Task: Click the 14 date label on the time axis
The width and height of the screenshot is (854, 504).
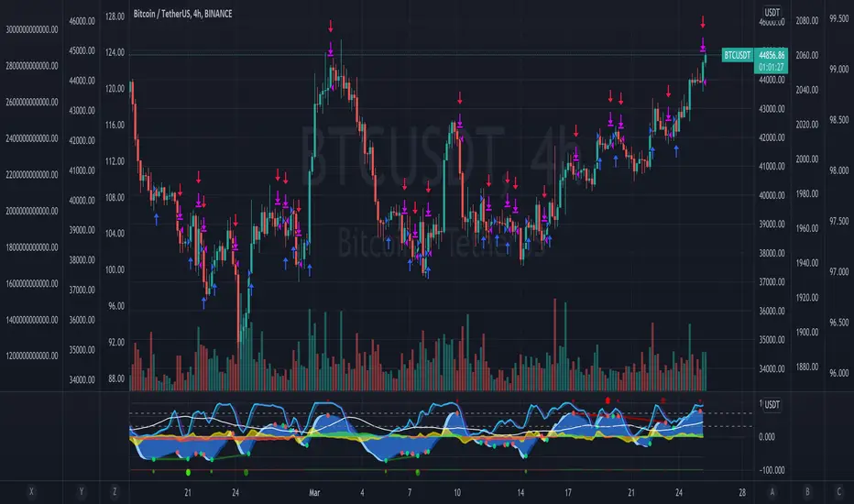Action: (x=520, y=493)
